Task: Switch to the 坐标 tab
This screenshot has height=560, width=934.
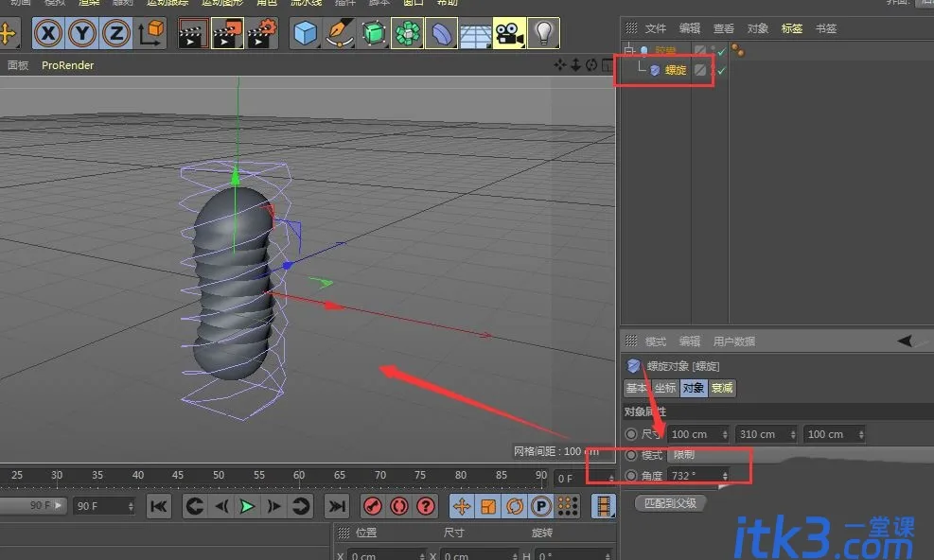Action: point(665,388)
